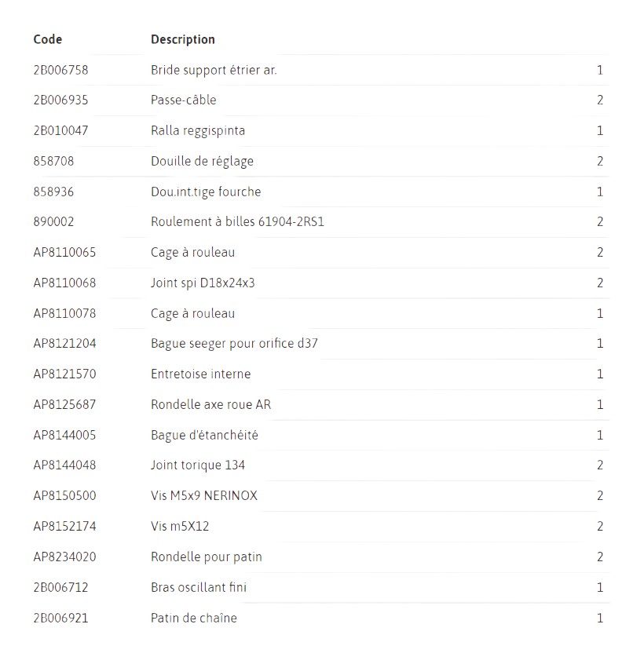This screenshot has width=644, height=657.
Task: Select Rondelle pour patin row
Action: (x=321, y=557)
